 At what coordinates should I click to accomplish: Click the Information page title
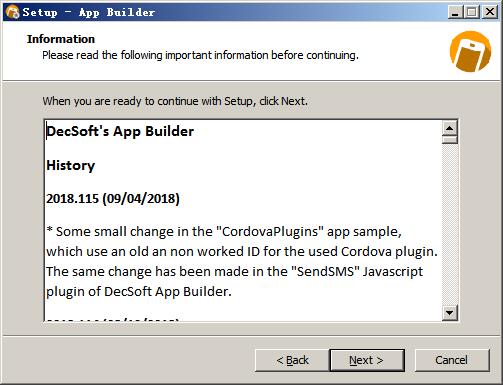(61, 39)
